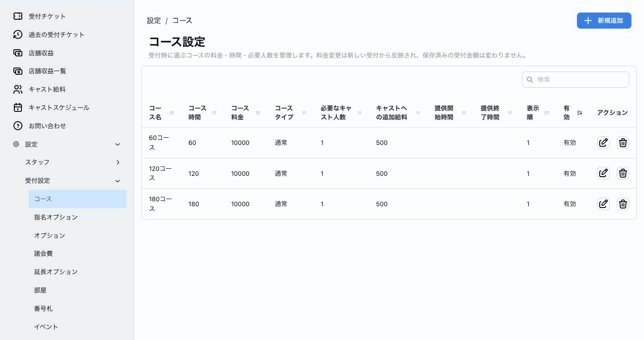Sort by 表示順 column icon
Screen dimensions: 644x340
(x=547, y=113)
